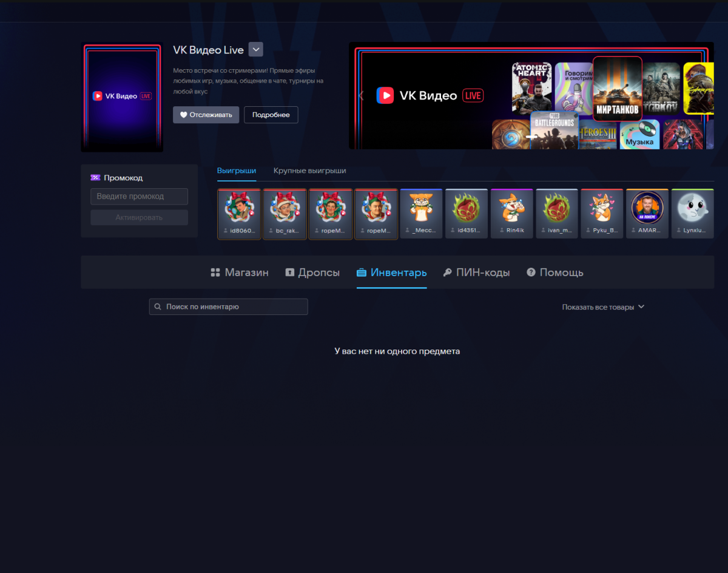The height and width of the screenshot is (573, 728).
Task: Expand the Показать все товары dropdown
Action: 603,307
